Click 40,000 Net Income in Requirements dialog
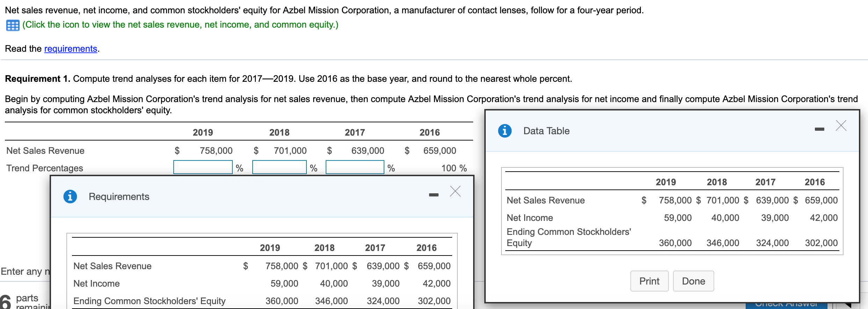This screenshot has height=309, width=868. click(x=334, y=283)
